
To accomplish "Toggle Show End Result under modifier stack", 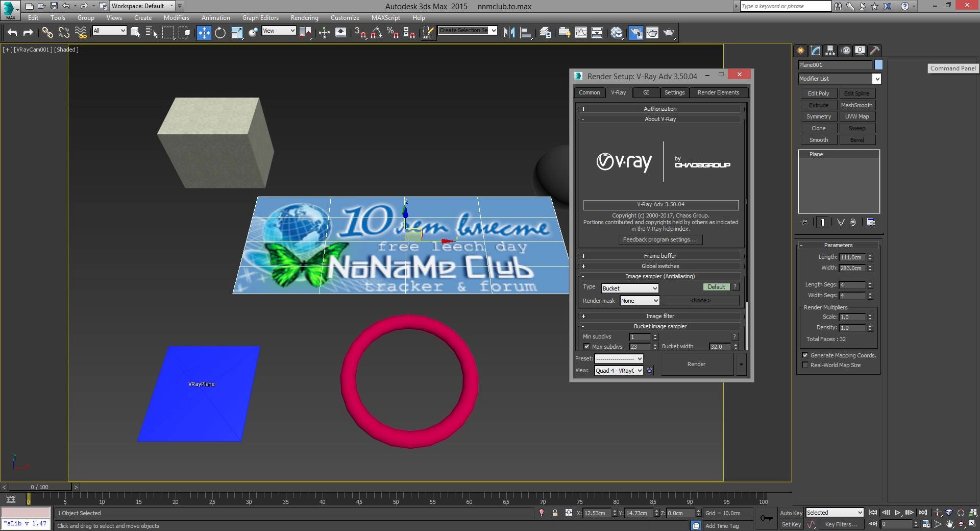I will coord(822,222).
